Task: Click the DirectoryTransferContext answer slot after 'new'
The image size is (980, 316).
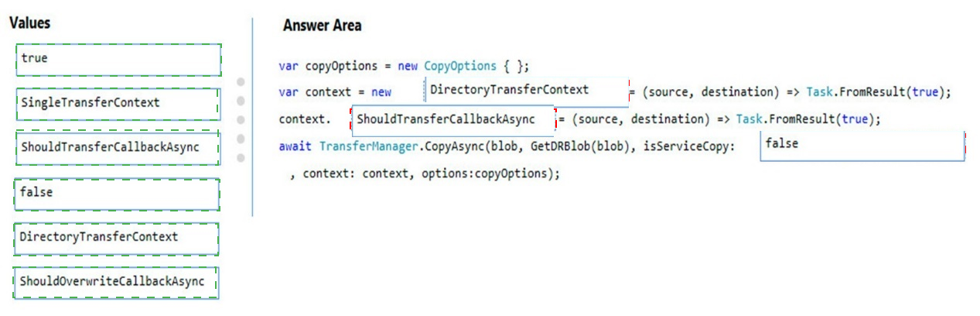Action: pyautogui.click(x=526, y=91)
